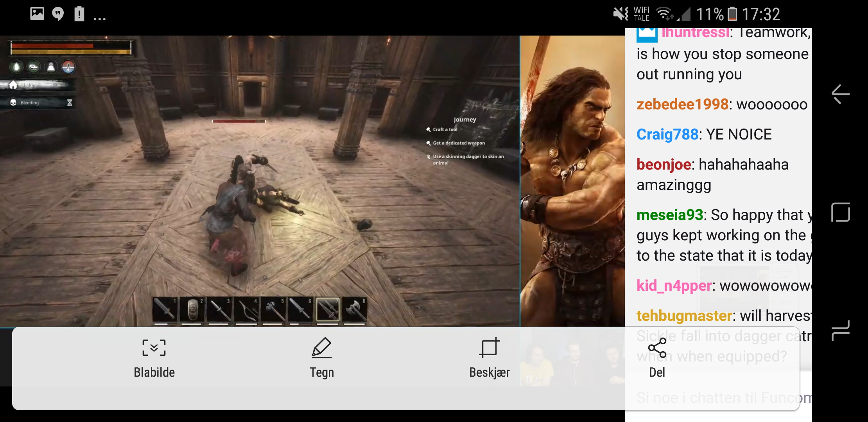Screen dimensions: 868x422
Task: Select hotbar slot 8 axe
Action: point(355,310)
